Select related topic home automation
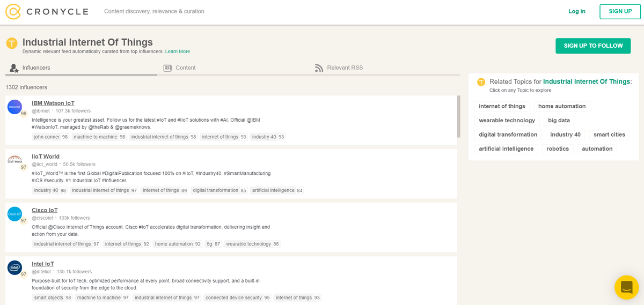 pos(562,106)
